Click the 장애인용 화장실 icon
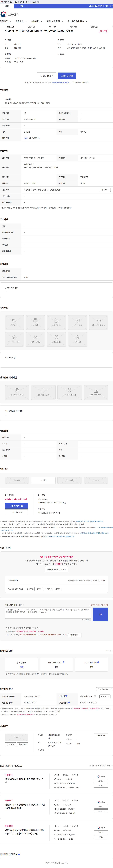The image size is (113, 868). 69,392
